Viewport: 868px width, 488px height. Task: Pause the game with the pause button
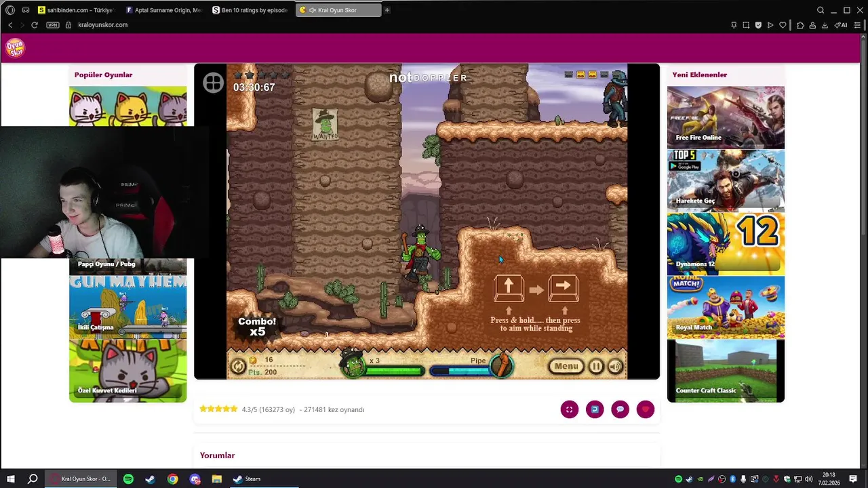[595, 367]
